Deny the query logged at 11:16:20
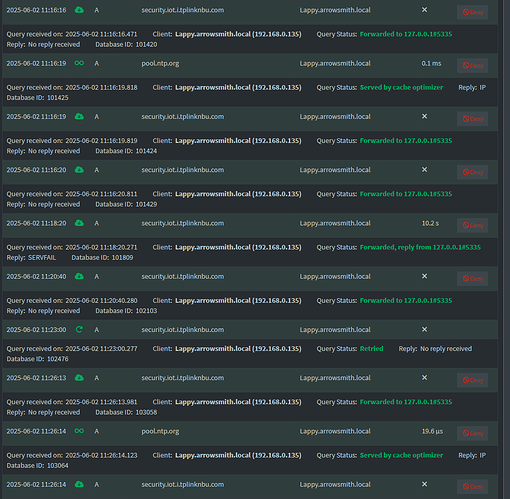Image resolution: width=510 pixels, height=499 pixels. 472,172
